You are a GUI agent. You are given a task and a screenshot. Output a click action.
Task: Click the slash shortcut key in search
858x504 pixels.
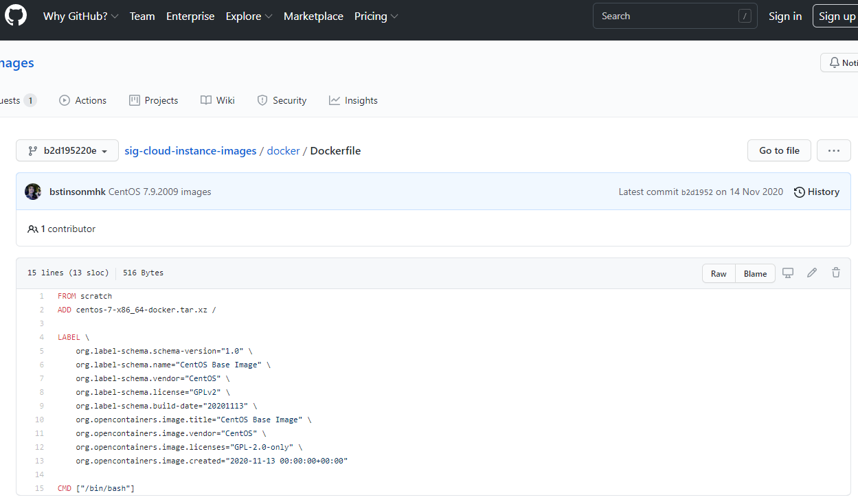coord(745,16)
